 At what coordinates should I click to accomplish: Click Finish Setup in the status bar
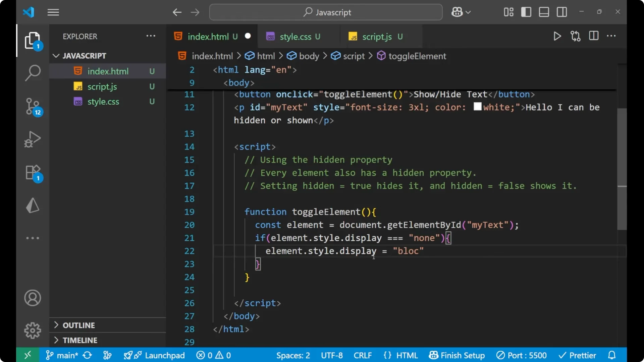457,355
